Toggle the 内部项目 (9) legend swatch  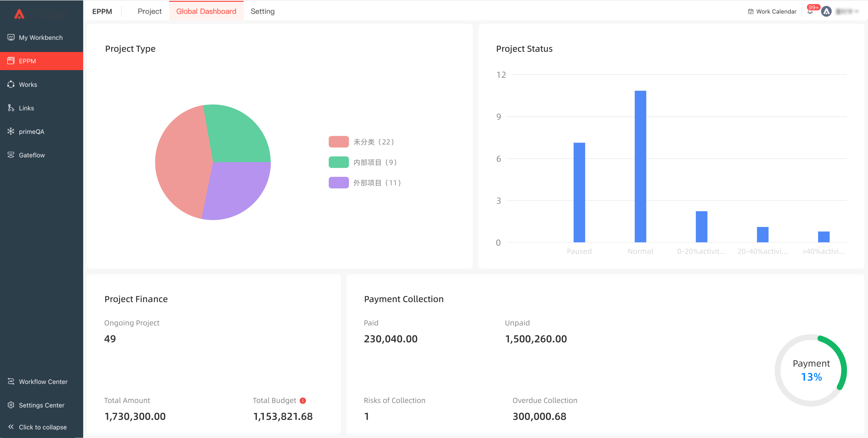pyautogui.click(x=339, y=162)
